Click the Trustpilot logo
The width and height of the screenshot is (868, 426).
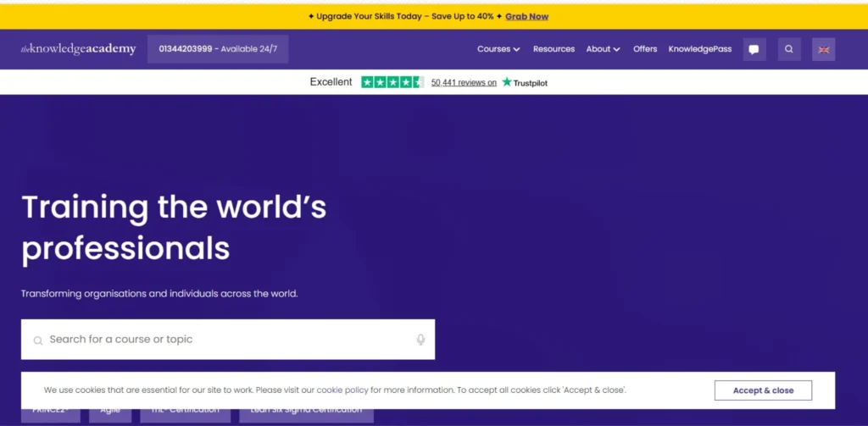point(525,82)
